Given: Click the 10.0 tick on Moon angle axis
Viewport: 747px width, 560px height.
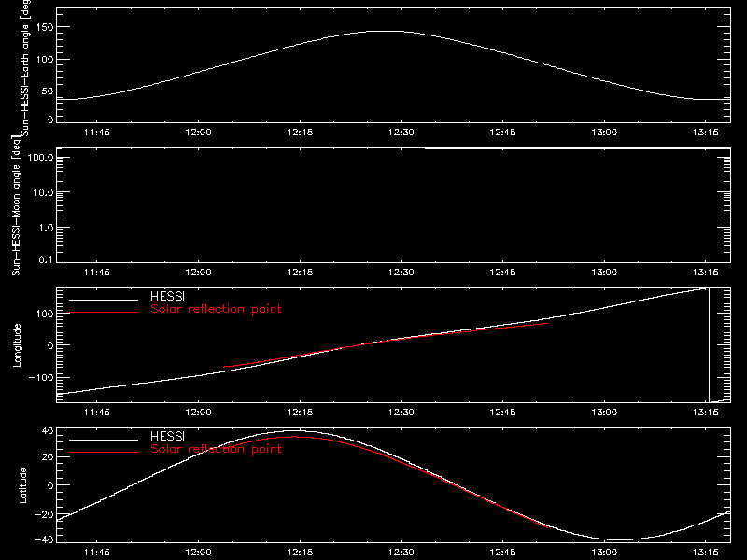Looking at the screenshot, I should tap(43, 192).
